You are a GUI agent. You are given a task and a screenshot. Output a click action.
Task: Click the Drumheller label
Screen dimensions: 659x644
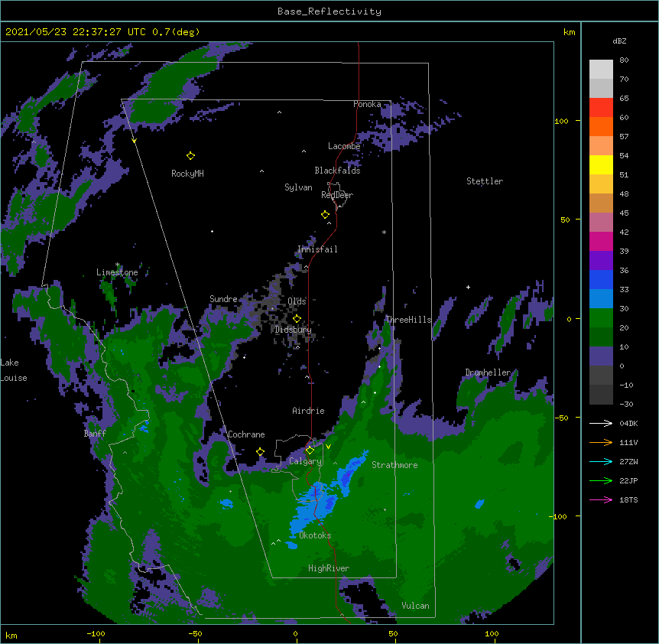[488, 372]
